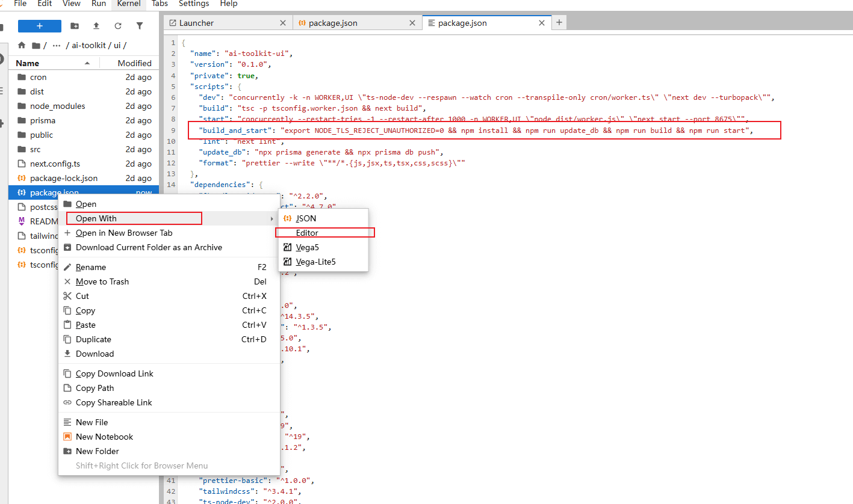Screen dimensions: 853x504
Task: Click the filter files funnel icon
Action: tap(140, 26)
